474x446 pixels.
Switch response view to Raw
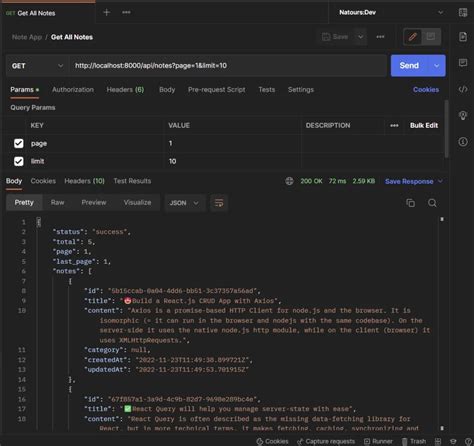(x=57, y=202)
